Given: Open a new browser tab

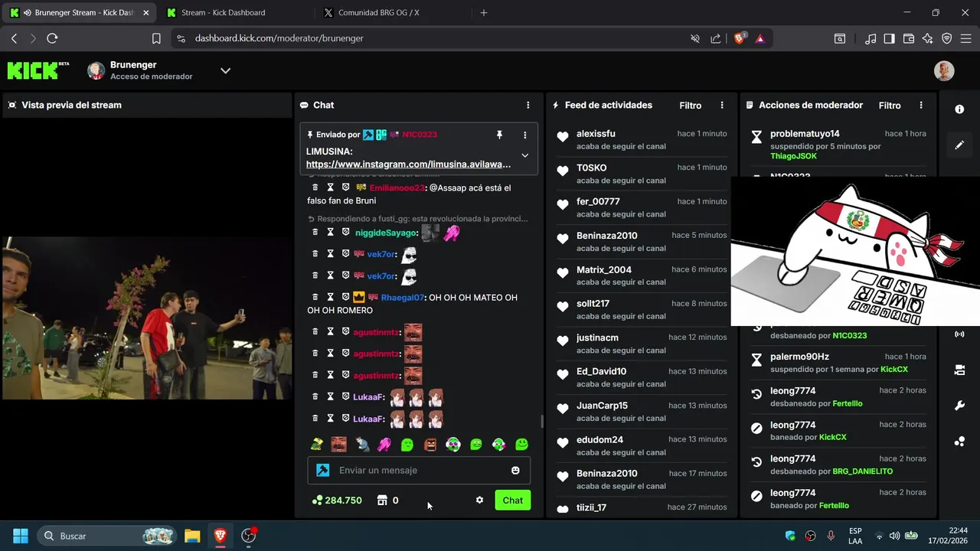Looking at the screenshot, I should 483,12.
